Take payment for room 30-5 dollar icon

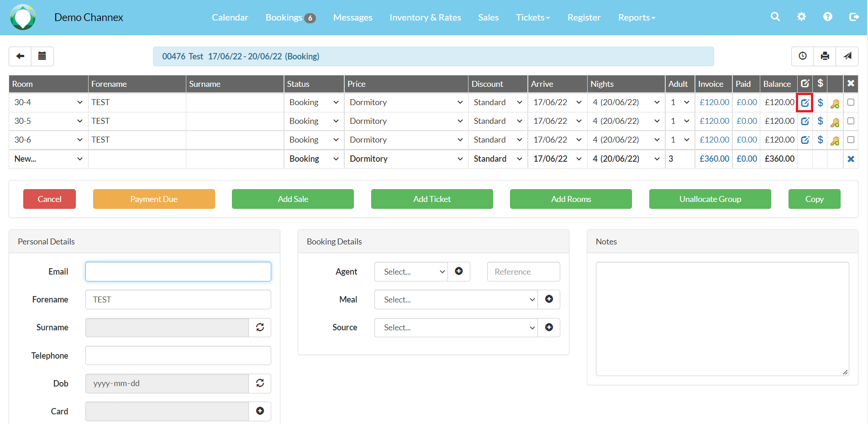820,121
